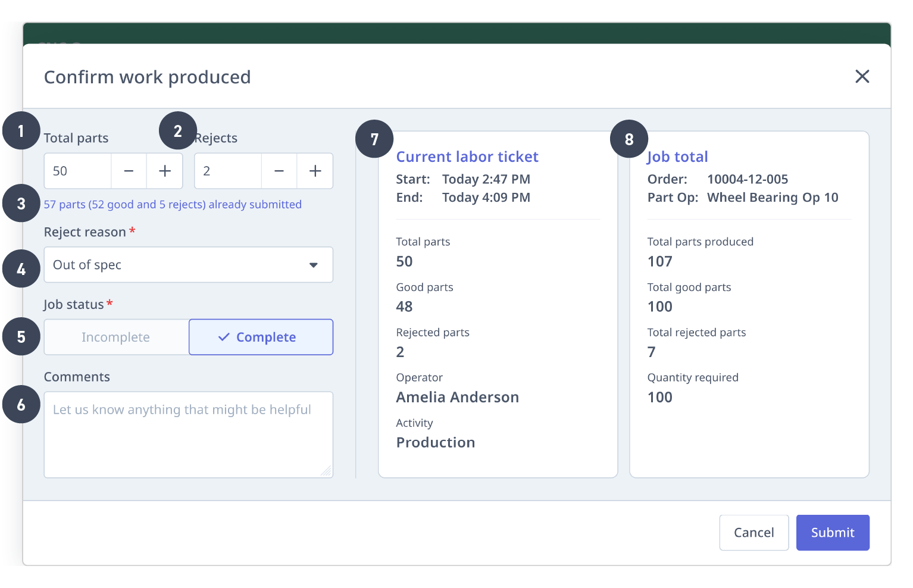The image size is (913, 588).
Task: Set job status to Complete
Action: point(261,337)
